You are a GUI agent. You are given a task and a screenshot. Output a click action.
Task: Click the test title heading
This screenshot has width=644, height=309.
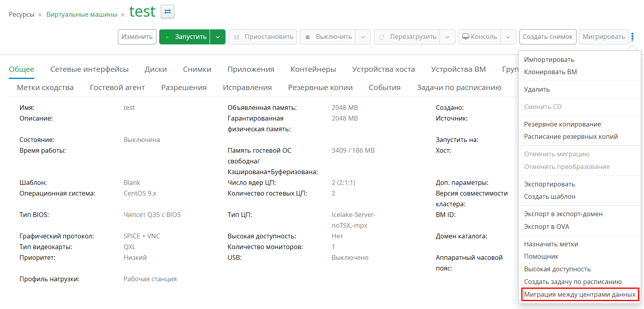142,12
